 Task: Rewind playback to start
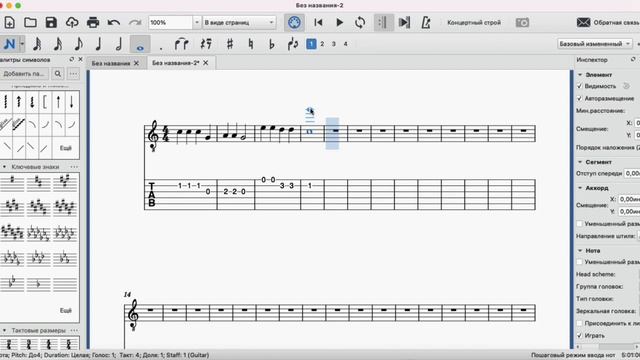click(318, 22)
